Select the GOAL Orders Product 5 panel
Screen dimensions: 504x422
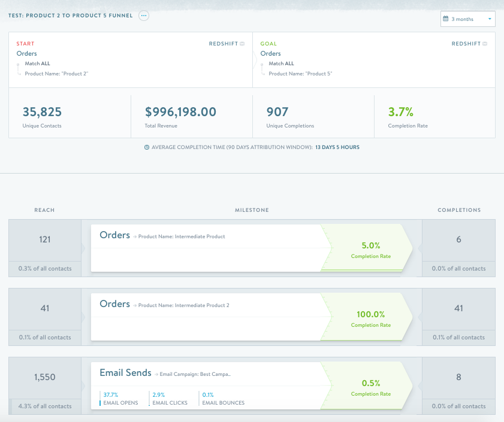coord(374,60)
